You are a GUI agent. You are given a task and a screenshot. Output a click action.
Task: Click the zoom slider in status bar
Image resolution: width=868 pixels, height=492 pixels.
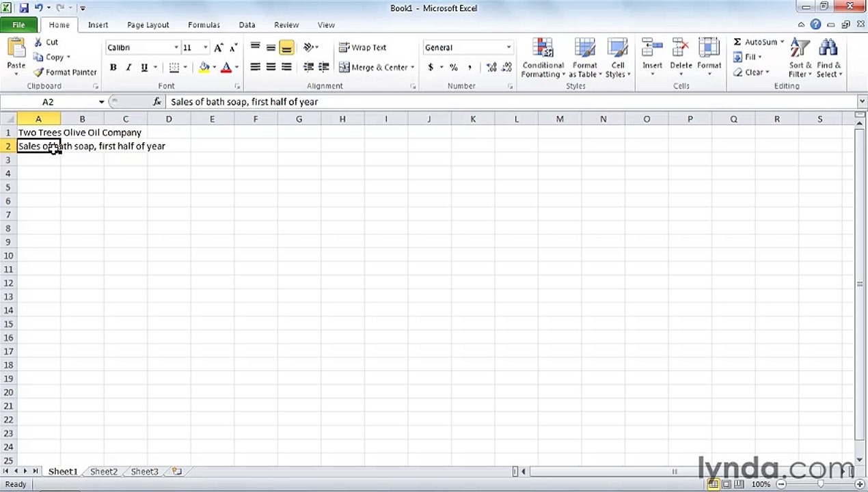tap(819, 484)
